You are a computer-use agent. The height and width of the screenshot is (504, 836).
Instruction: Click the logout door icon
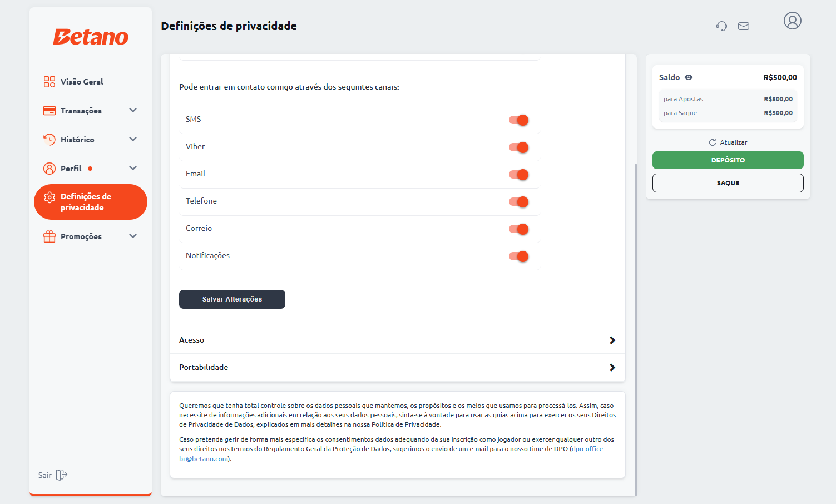pos(62,475)
